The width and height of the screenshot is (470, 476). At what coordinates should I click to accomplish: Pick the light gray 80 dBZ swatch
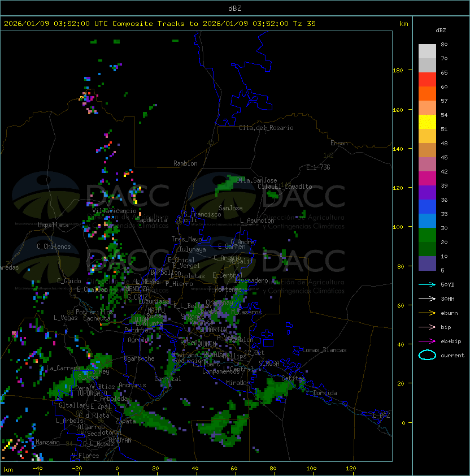click(x=427, y=51)
